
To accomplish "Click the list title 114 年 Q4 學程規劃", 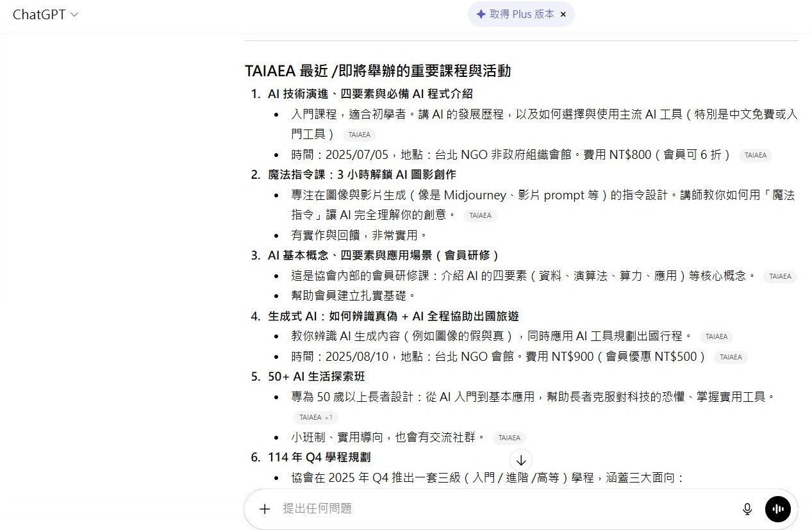I will coord(319,457).
